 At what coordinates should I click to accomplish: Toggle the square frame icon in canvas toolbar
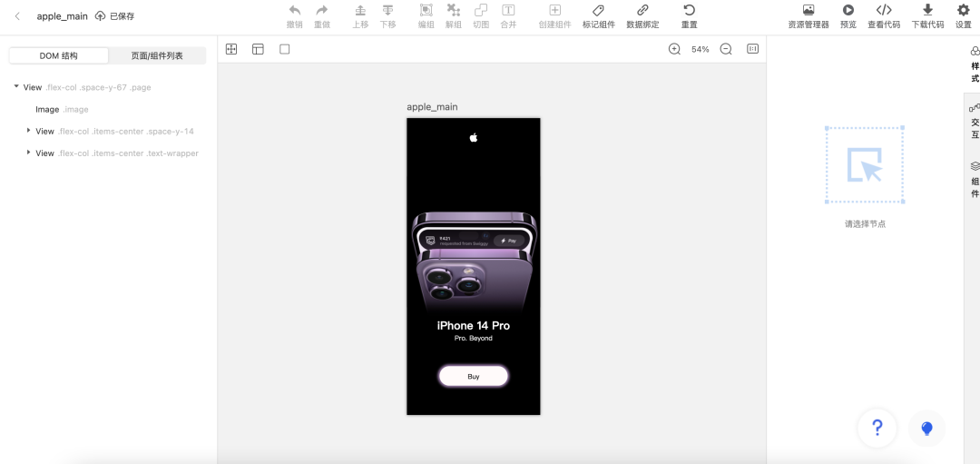284,49
